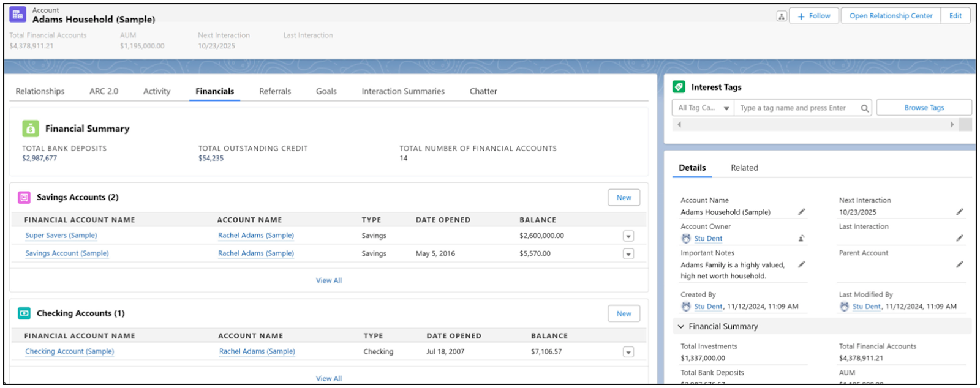Select the Details tab
The image size is (980, 388).
tap(692, 168)
